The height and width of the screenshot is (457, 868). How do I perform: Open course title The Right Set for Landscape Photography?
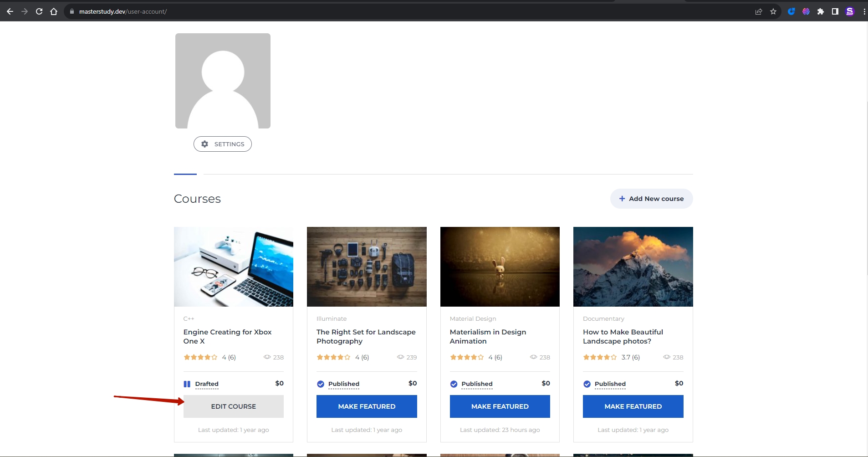click(x=366, y=337)
